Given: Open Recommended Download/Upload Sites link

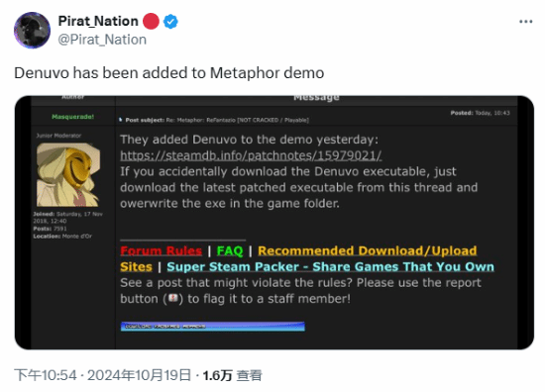Looking at the screenshot, I should point(298,258).
